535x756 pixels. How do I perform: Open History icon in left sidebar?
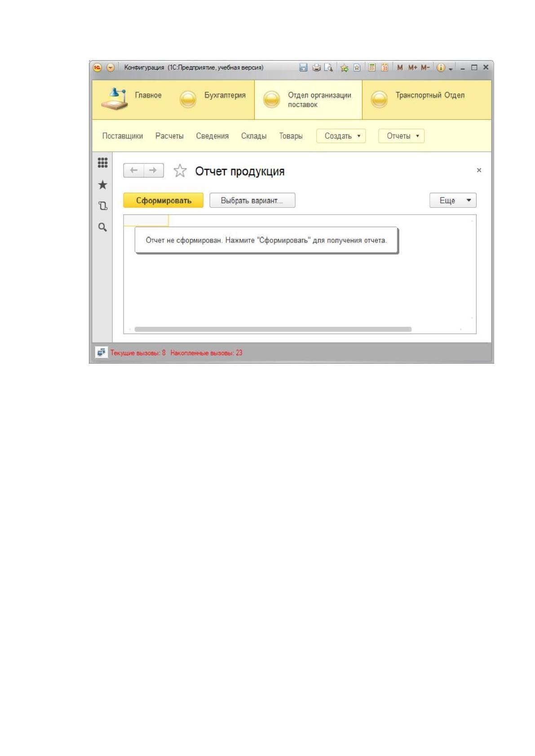102,206
